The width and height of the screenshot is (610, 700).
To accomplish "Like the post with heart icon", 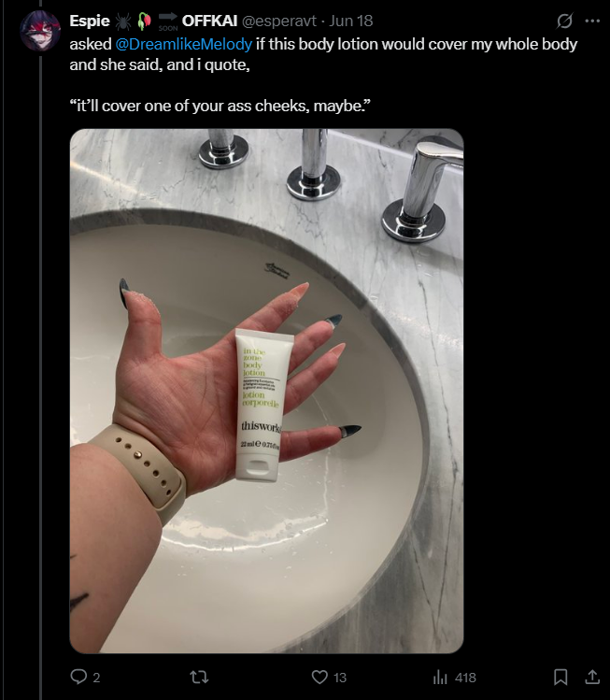I will coord(319,678).
